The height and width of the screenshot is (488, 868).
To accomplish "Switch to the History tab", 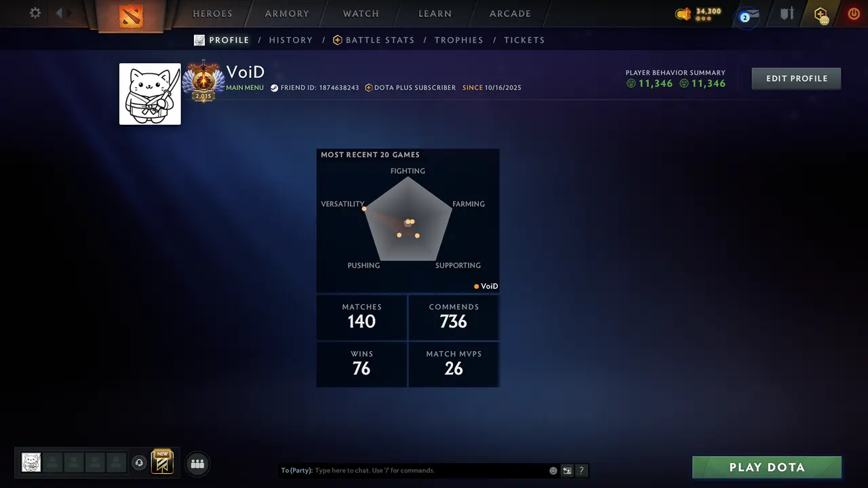I will tap(291, 40).
